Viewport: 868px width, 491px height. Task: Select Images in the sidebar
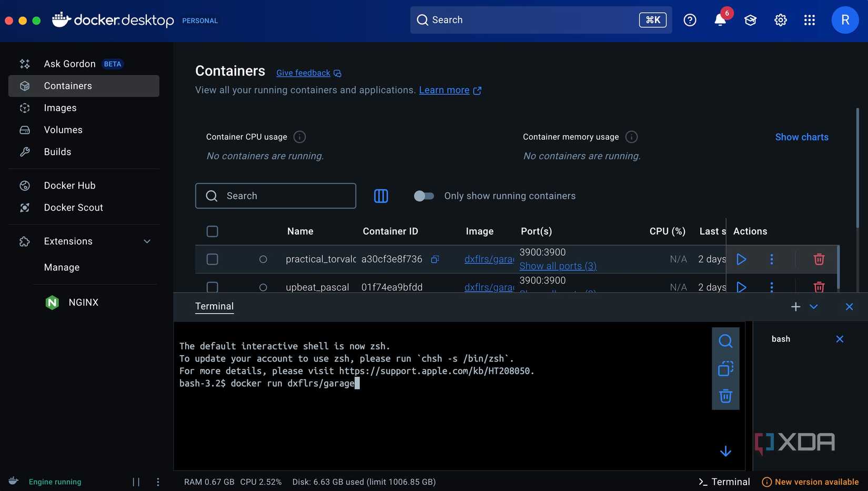coord(59,107)
